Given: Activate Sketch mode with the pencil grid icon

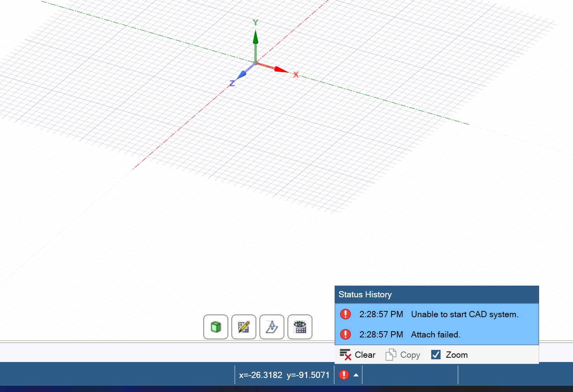Looking at the screenshot, I should tap(244, 327).
